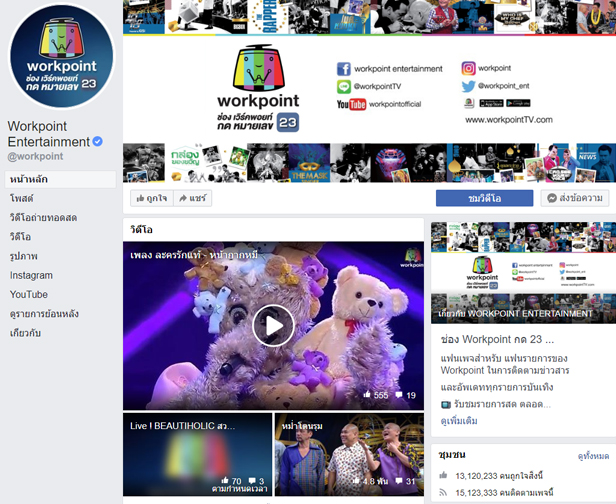Image resolution: width=616 pixels, height=504 pixels.
Task: Open the เกี่ยวกับ WORKPOINT ENTERTAINMENT banner image
Action: click(523, 273)
